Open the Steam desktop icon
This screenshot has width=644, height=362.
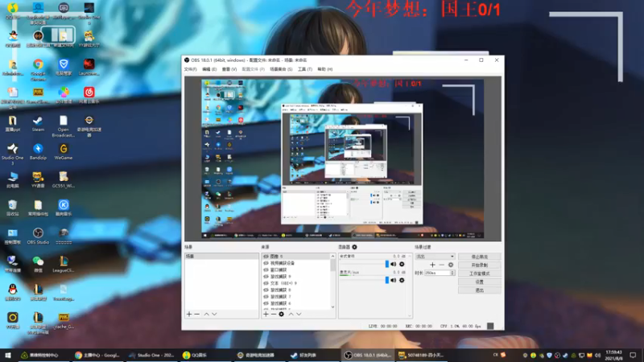[38, 124]
